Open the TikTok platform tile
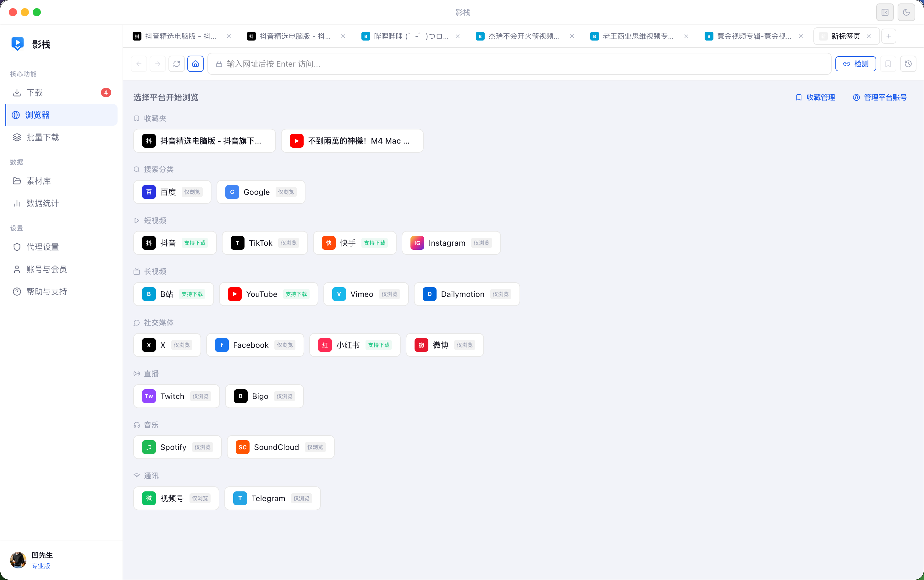Viewport: 924px width, 580px height. coord(265,243)
